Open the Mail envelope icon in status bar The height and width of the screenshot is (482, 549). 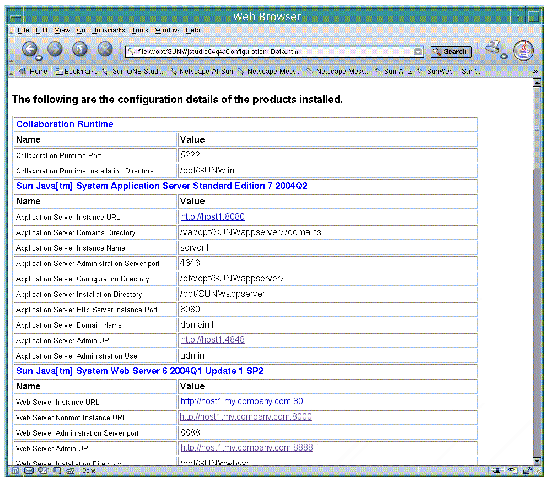coord(29,471)
